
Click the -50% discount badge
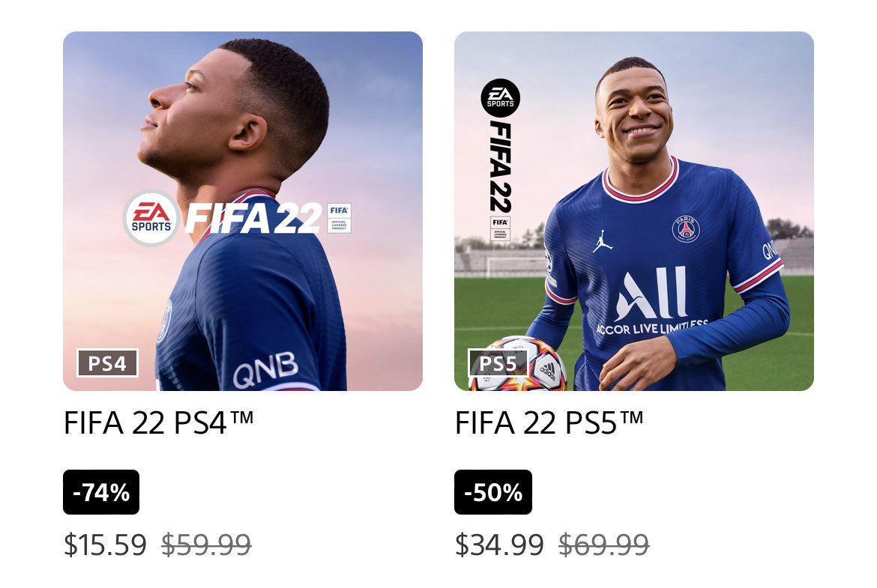click(492, 492)
